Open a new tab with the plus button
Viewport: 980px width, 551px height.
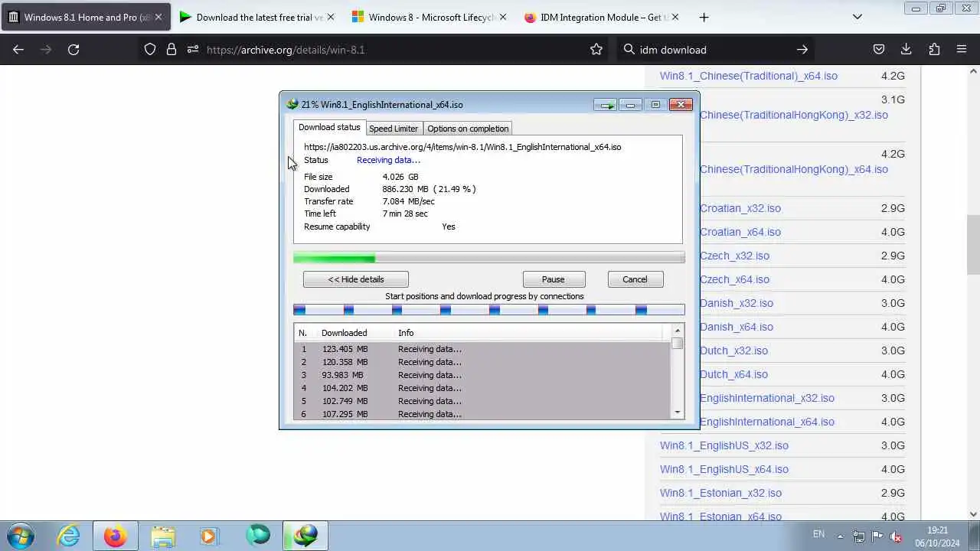704,17
